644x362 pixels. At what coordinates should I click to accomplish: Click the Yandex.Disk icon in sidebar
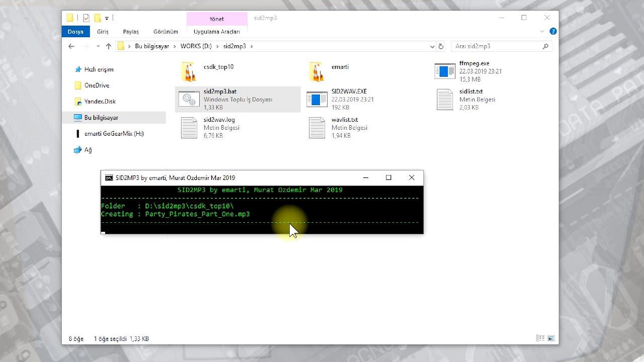[x=78, y=102]
